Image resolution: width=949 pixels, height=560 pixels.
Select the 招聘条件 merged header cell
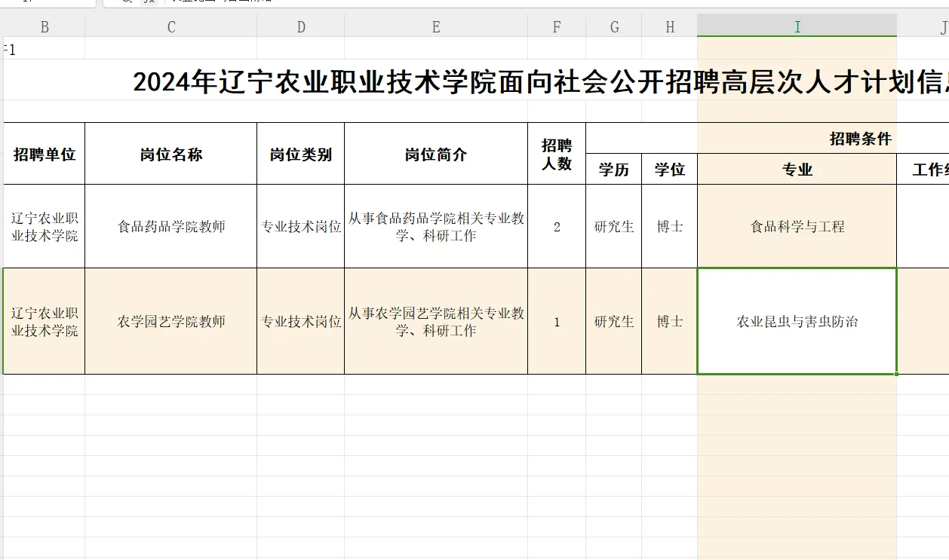(x=767, y=139)
